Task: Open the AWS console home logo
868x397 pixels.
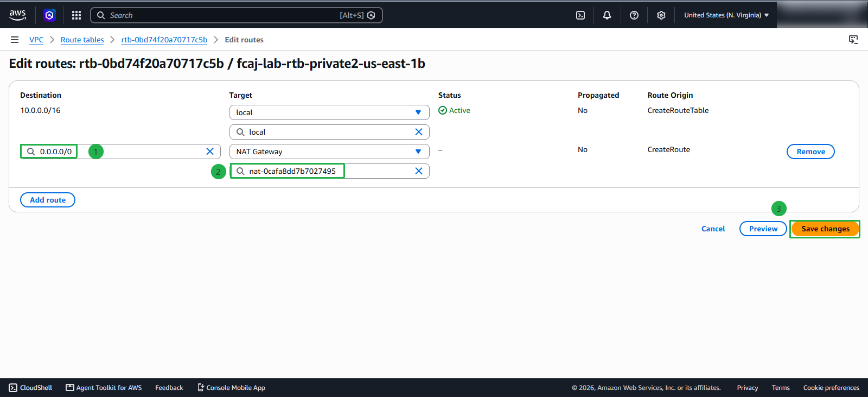Action: point(18,15)
